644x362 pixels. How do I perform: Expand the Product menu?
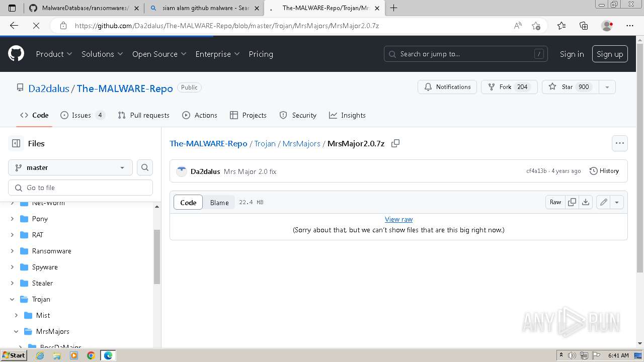point(54,54)
